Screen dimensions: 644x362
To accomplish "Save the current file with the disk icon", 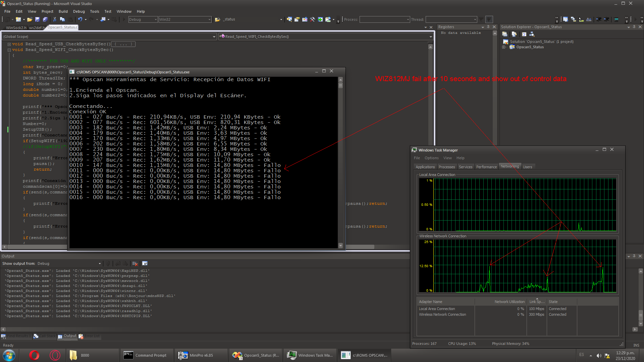I will pos(37,19).
